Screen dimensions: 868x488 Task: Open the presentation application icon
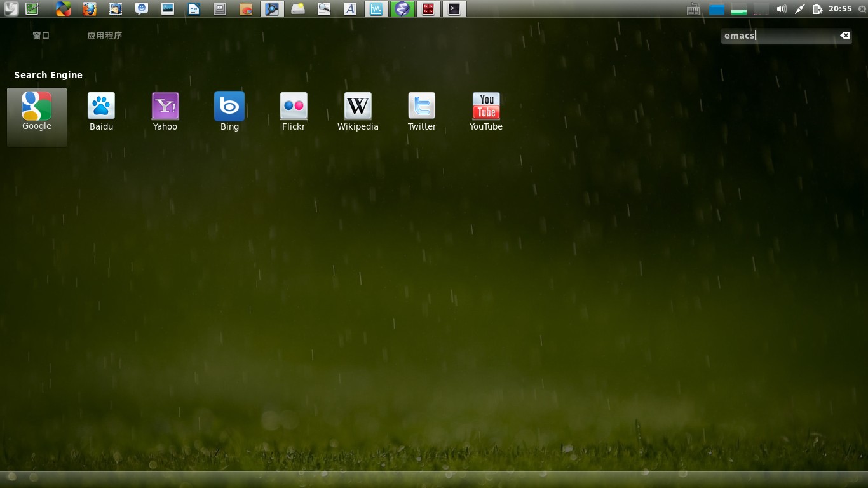click(x=220, y=9)
